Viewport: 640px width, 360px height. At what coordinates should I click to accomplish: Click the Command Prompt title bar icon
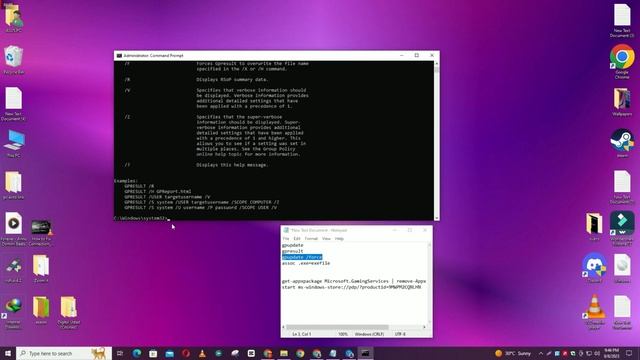(119, 56)
